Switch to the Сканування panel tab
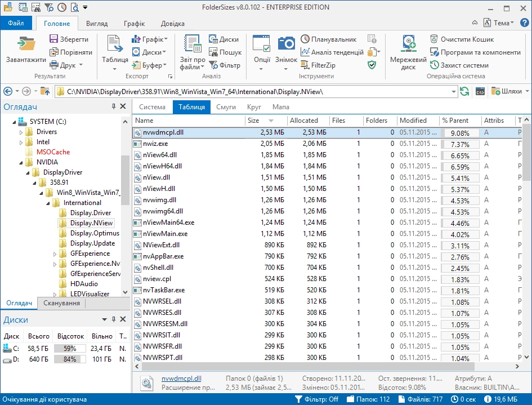 coord(61,303)
